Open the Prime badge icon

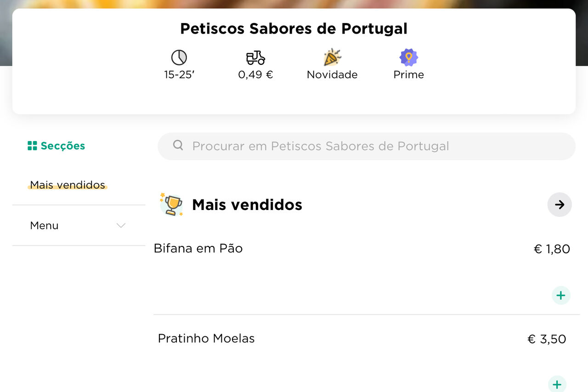point(408,57)
